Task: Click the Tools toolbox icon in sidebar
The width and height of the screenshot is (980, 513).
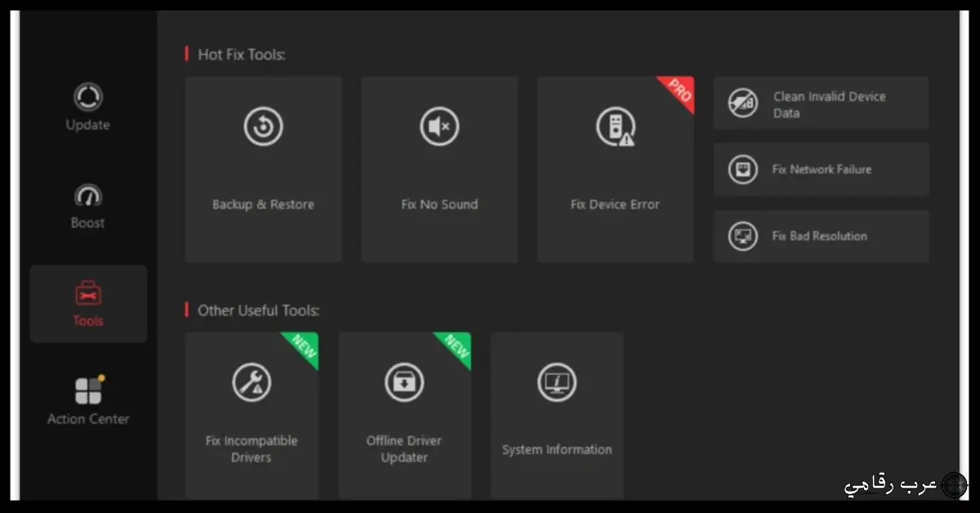Action: click(x=87, y=294)
